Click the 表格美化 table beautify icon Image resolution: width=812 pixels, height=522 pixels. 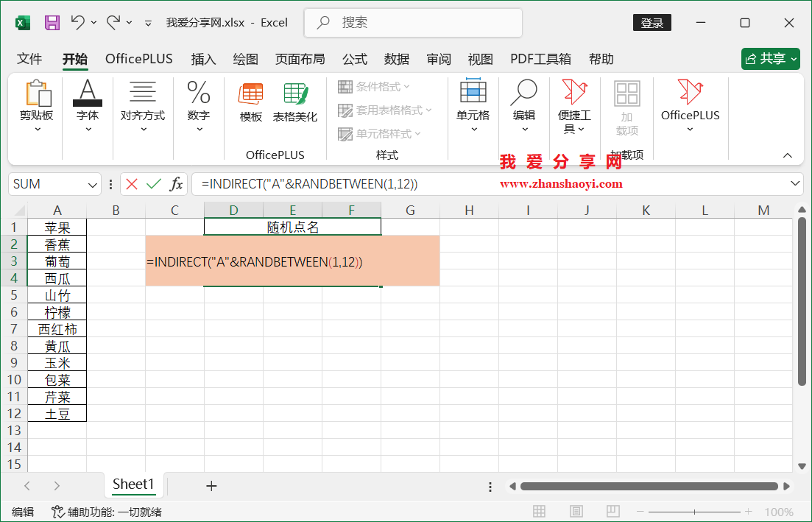coord(295,102)
